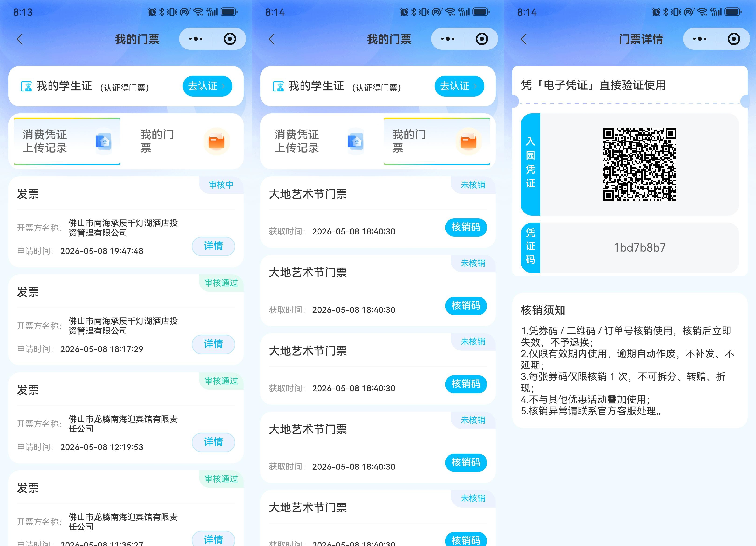756x546 pixels.
Task: Open 详情 for invoice applied at 19:47:48
Action: click(x=213, y=246)
